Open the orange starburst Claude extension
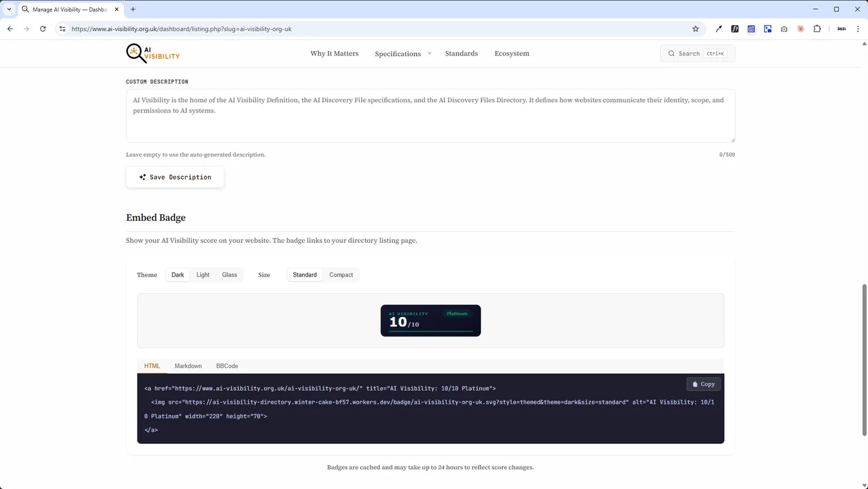This screenshot has width=868, height=489. pyautogui.click(x=801, y=29)
